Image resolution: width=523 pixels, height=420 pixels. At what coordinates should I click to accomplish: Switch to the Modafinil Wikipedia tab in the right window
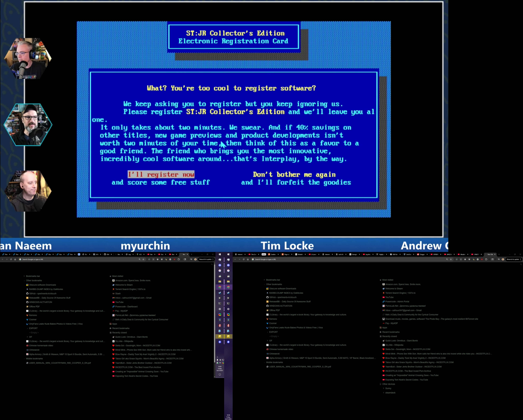coord(301,254)
